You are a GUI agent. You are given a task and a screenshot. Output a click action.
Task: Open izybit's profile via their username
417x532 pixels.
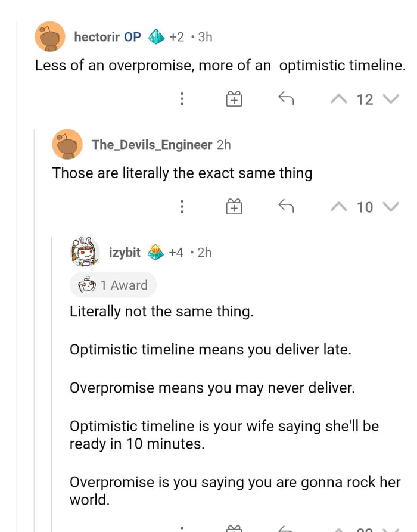coord(125,252)
